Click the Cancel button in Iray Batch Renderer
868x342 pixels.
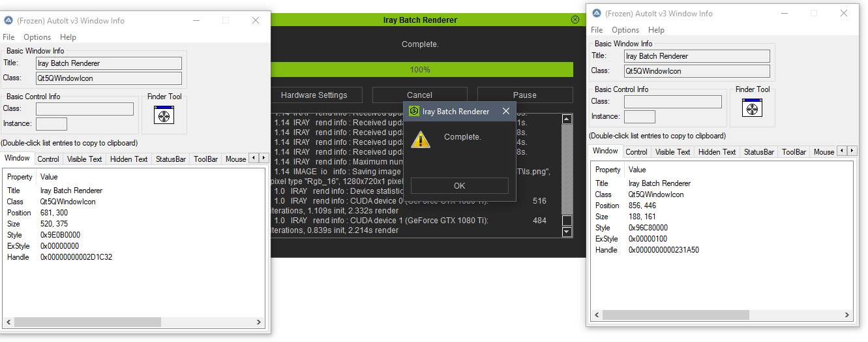(x=419, y=95)
